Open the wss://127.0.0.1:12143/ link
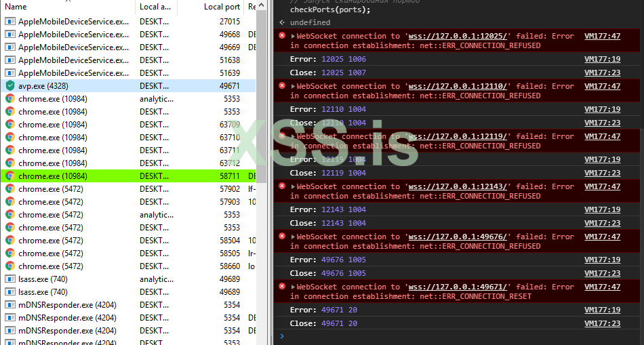This screenshot has height=345, width=644. tap(458, 186)
